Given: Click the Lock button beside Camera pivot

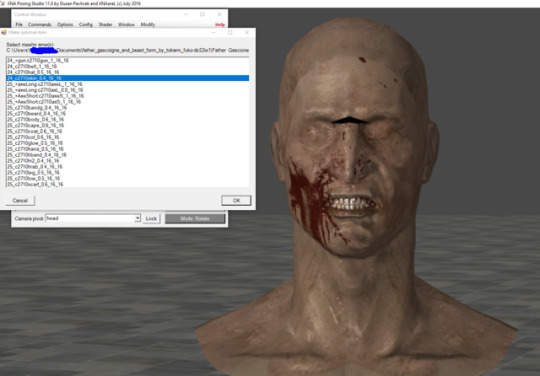Looking at the screenshot, I should coord(151,219).
